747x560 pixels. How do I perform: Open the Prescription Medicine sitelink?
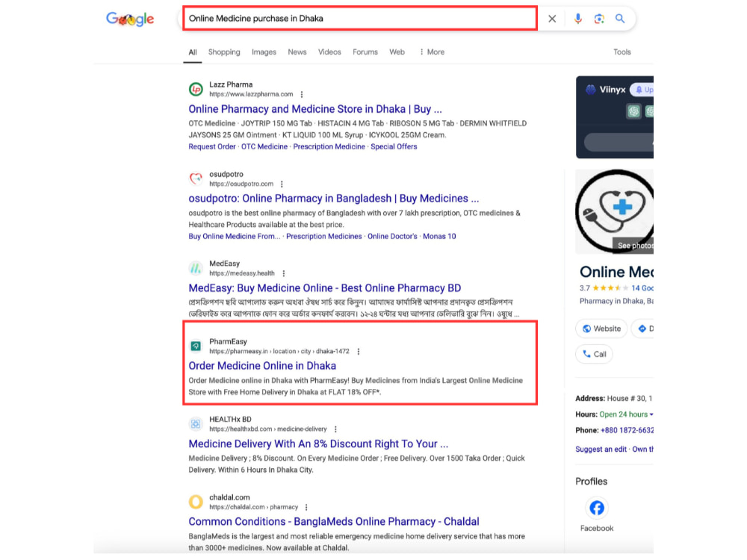point(329,146)
